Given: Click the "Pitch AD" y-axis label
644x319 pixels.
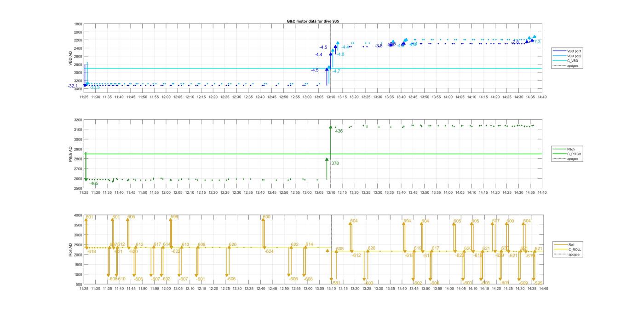Looking at the screenshot, I should (x=71, y=154).
